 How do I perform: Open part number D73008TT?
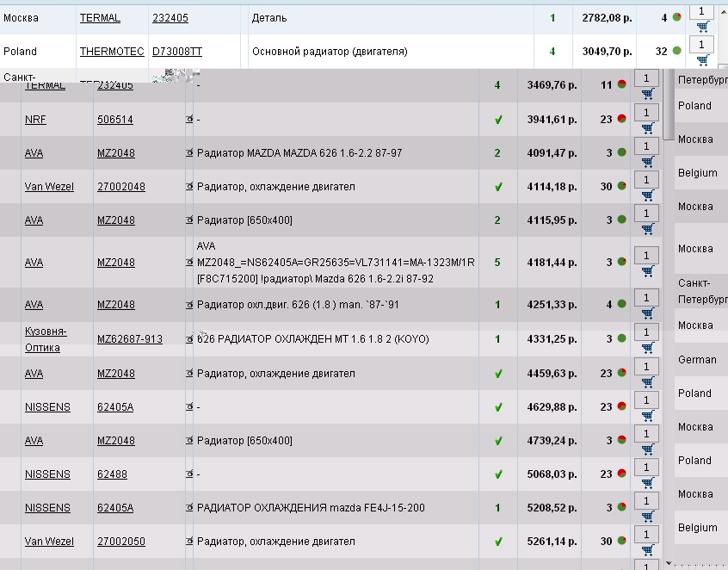click(177, 52)
